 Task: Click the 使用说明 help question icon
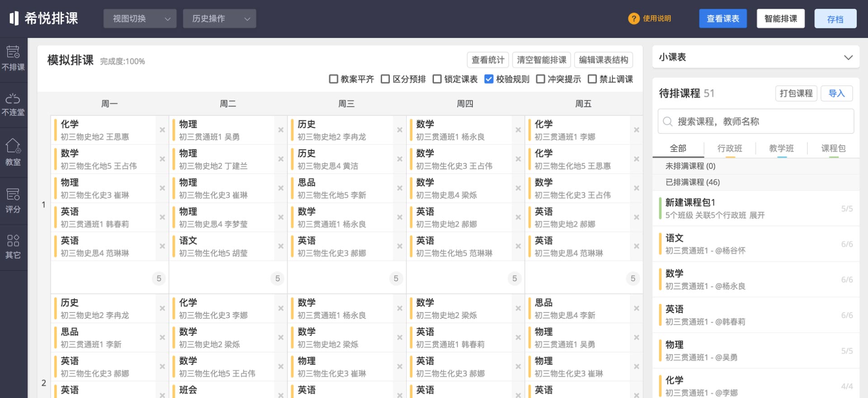click(634, 19)
